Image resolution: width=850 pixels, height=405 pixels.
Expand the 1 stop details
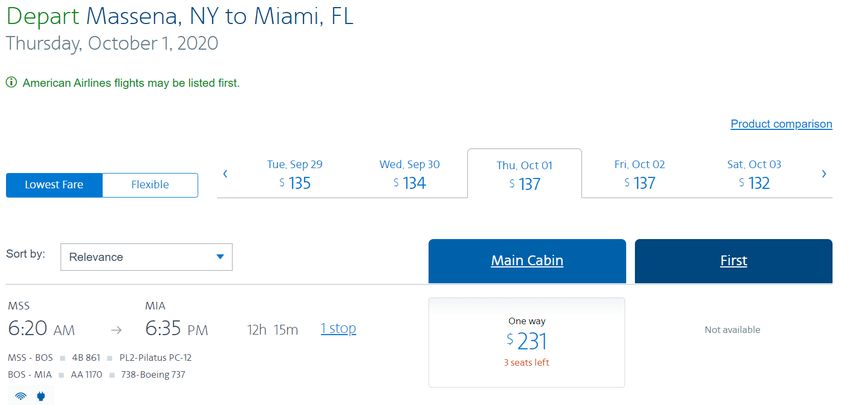338,329
